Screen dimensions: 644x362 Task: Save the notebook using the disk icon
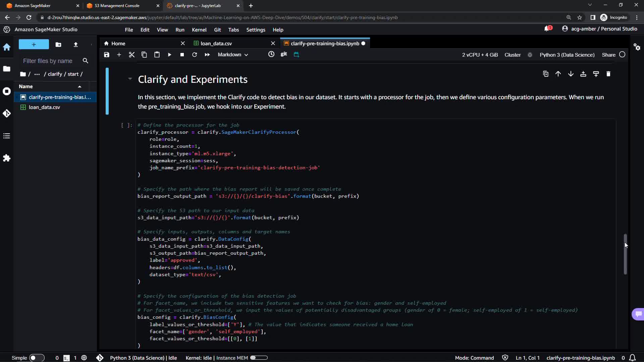click(x=107, y=55)
